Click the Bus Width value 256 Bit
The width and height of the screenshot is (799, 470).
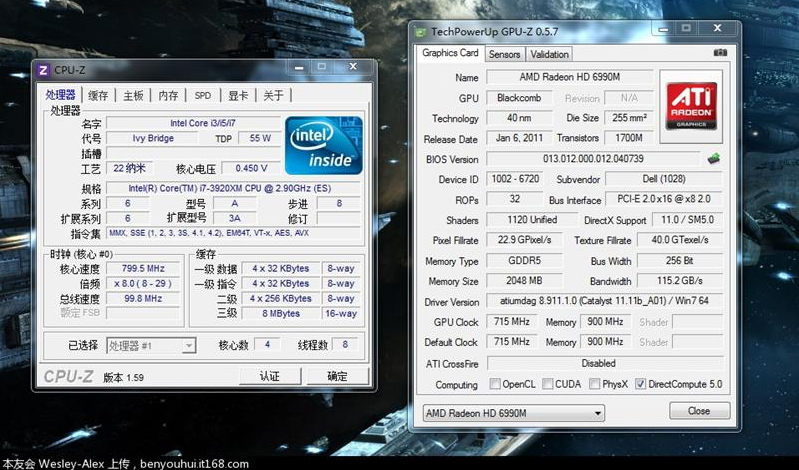[x=680, y=260]
